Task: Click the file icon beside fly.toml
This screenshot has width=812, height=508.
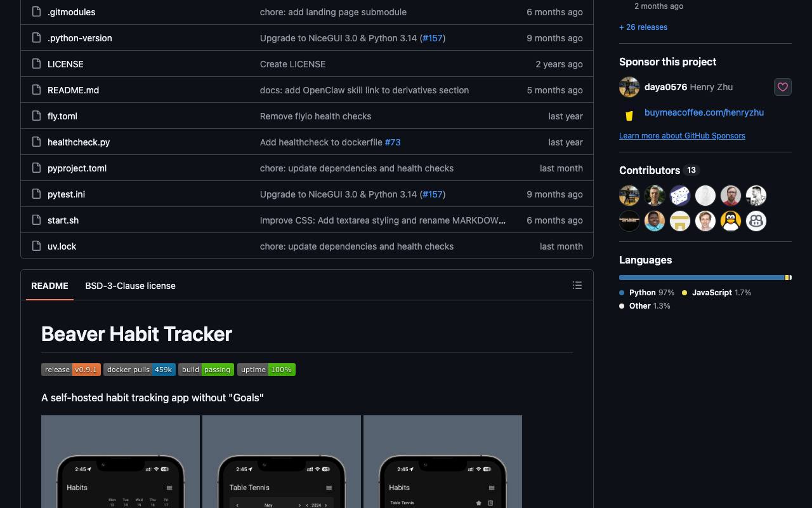Action: coord(37,116)
